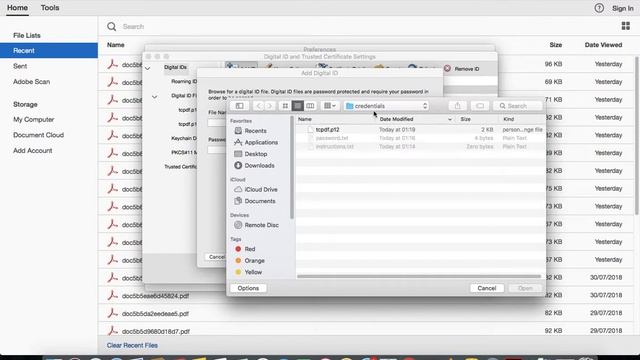Select Recent in the File Lists
The height and width of the screenshot is (360, 640).
[x=49, y=51]
